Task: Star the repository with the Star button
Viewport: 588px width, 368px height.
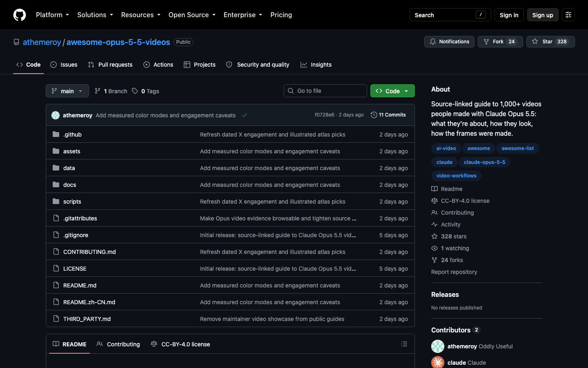Action: (550, 42)
